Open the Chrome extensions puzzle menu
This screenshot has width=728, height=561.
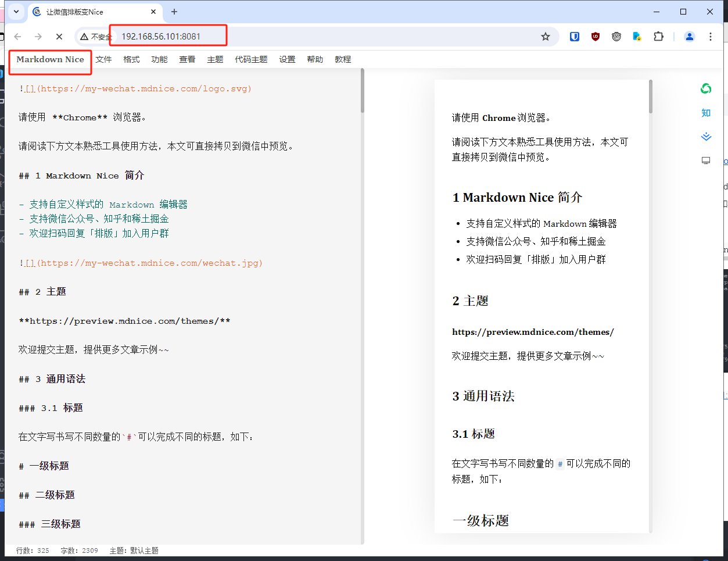(658, 37)
